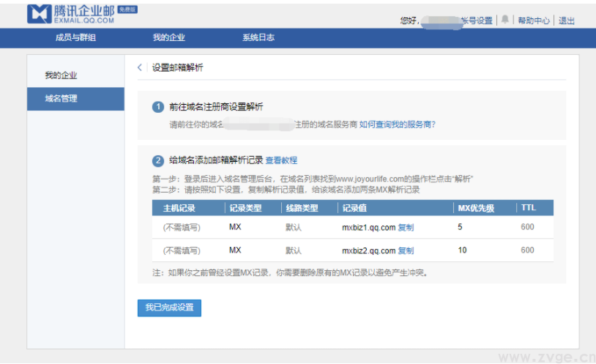Click (不需填写) in the mxbiz1 row
Viewport: 596px width, 364px height.
pos(182,228)
